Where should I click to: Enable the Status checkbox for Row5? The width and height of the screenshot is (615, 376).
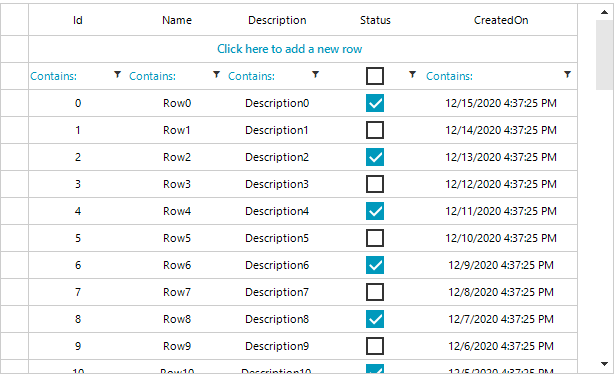(375, 238)
